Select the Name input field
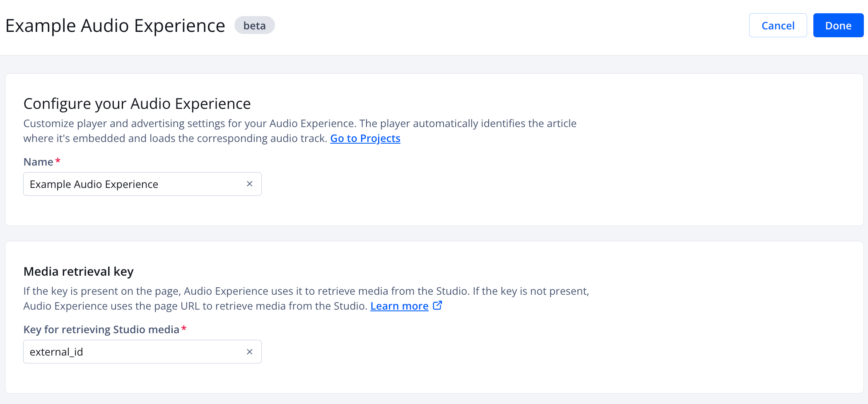 coord(124,184)
